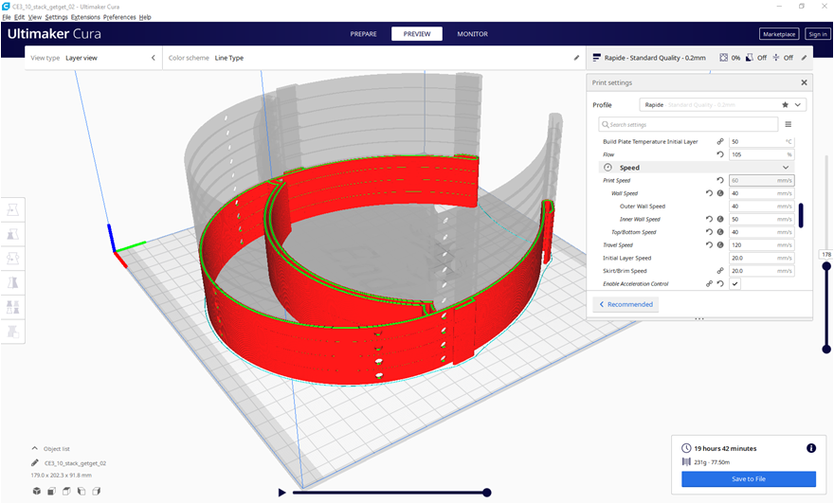Click the Wall Speed formula icon
834x504 pixels.
pyautogui.click(x=720, y=193)
